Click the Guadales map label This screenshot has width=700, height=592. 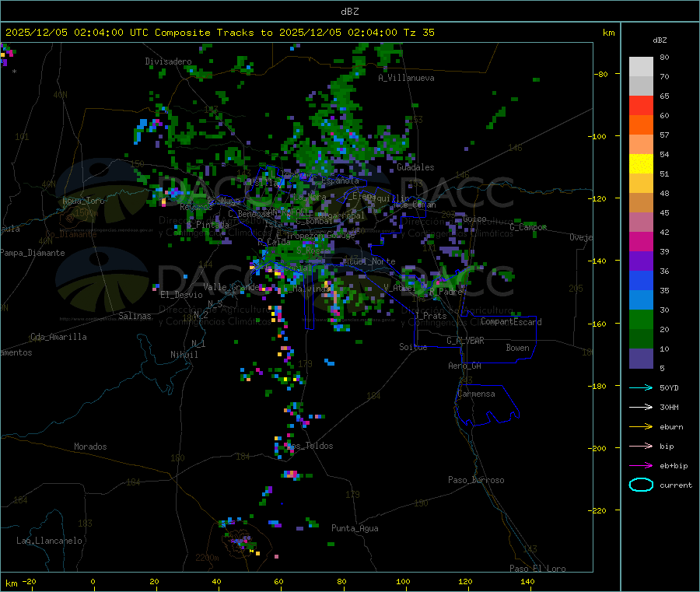point(415,167)
